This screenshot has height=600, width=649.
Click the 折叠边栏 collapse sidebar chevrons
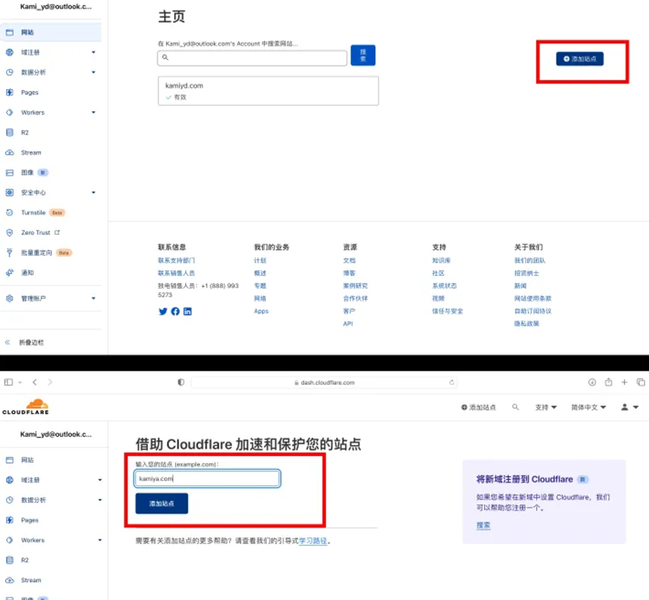point(7,342)
